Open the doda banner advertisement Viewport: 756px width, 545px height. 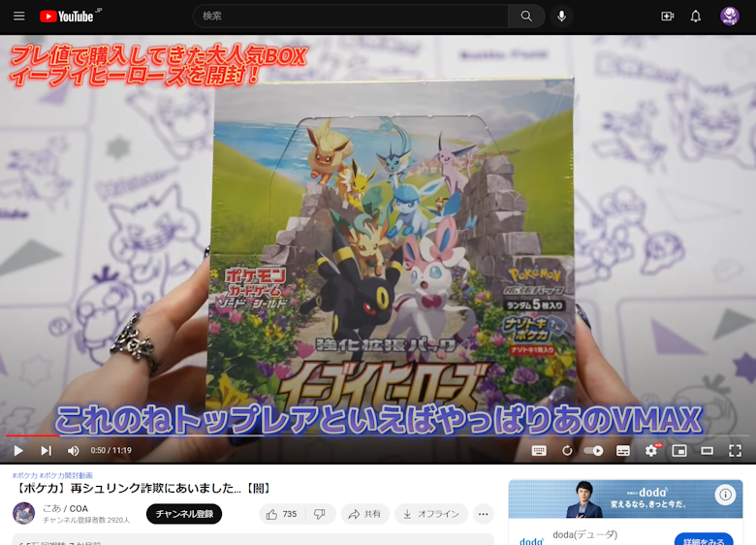point(625,498)
